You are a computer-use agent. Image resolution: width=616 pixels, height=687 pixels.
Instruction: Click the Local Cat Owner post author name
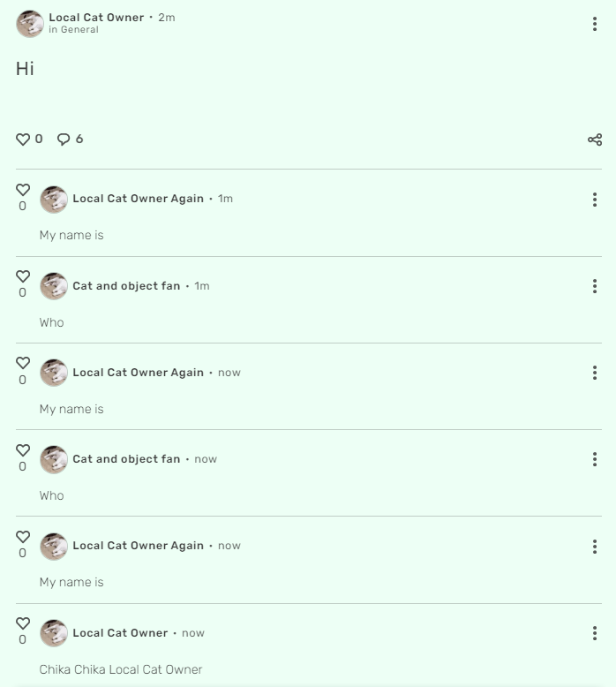96,18
